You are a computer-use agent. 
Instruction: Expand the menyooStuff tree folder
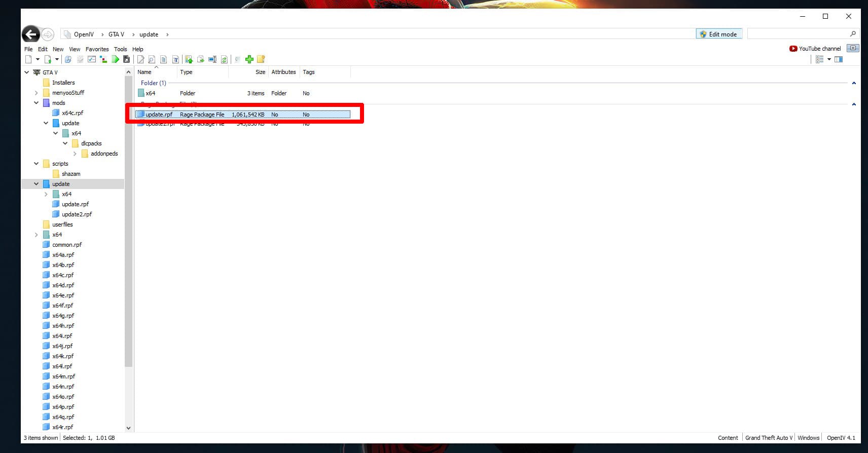(x=37, y=93)
